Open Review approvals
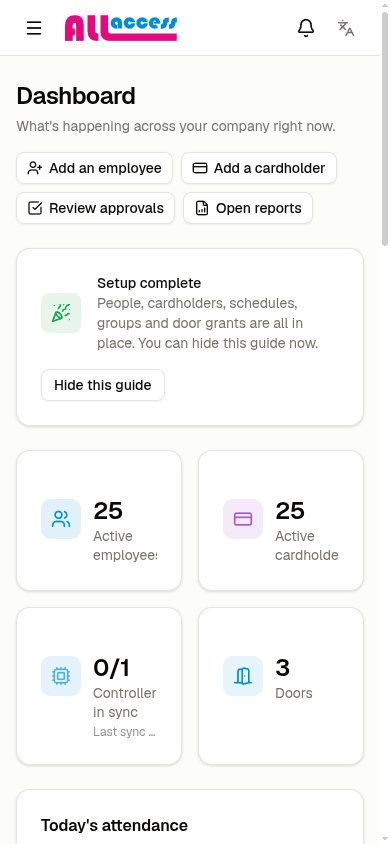The image size is (390, 844). point(96,208)
